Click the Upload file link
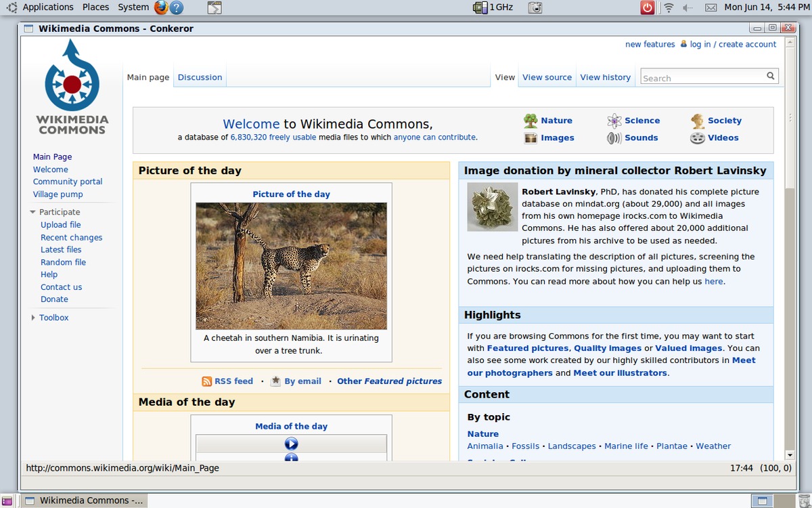 [60, 225]
